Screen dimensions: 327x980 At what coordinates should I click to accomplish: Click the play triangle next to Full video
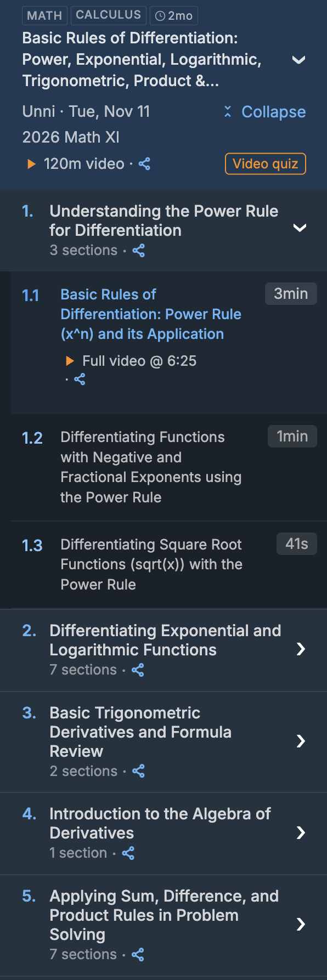point(70,360)
